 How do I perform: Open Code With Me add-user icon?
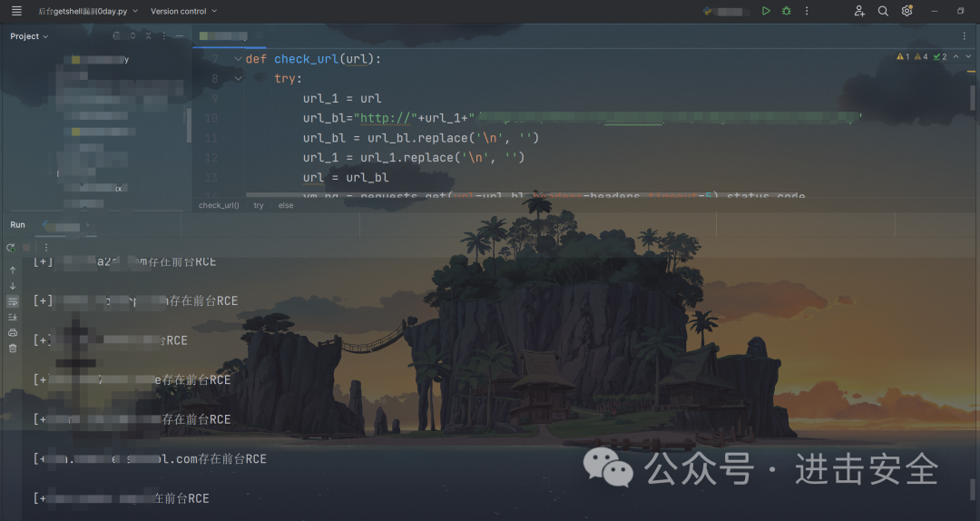(x=859, y=11)
